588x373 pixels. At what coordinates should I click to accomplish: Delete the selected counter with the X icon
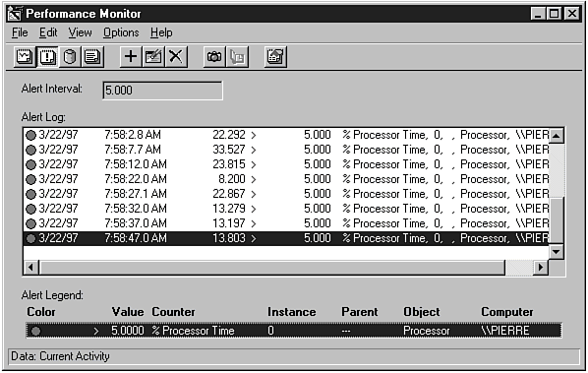point(176,57)
